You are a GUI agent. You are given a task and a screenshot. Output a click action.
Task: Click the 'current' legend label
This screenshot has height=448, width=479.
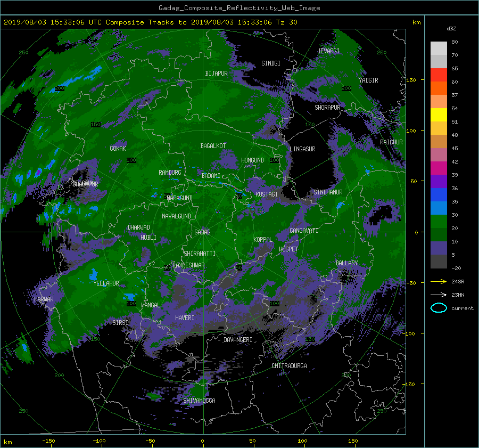point(463,308)
